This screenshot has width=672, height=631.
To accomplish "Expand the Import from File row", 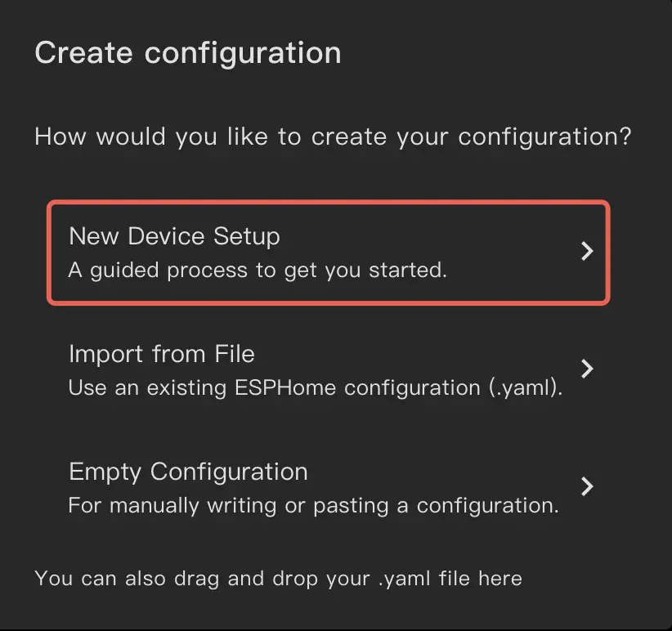I will pyautogui.click(x=586, y=369).
